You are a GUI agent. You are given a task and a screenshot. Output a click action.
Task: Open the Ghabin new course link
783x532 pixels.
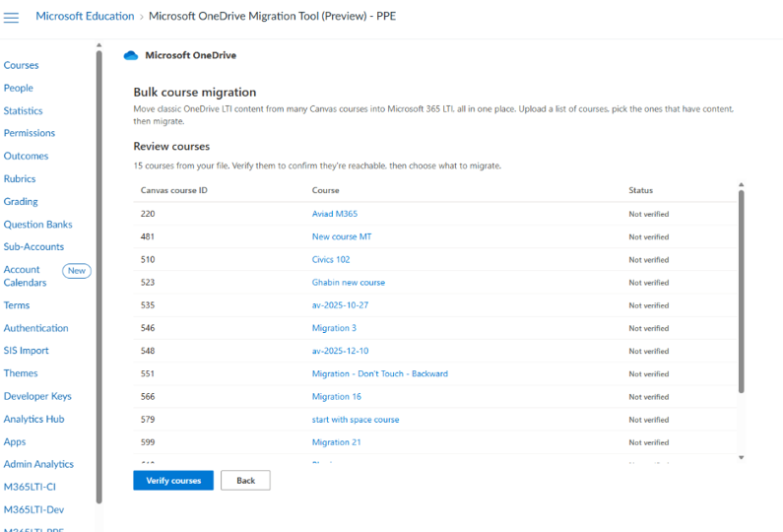[x=349, y=283]
